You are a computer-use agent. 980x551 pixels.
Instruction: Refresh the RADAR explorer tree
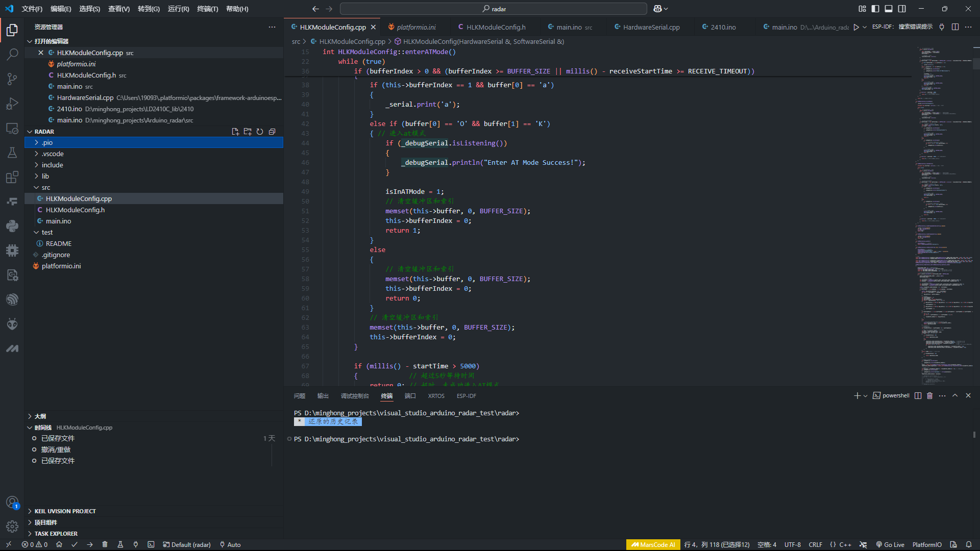tap(260, 132)
